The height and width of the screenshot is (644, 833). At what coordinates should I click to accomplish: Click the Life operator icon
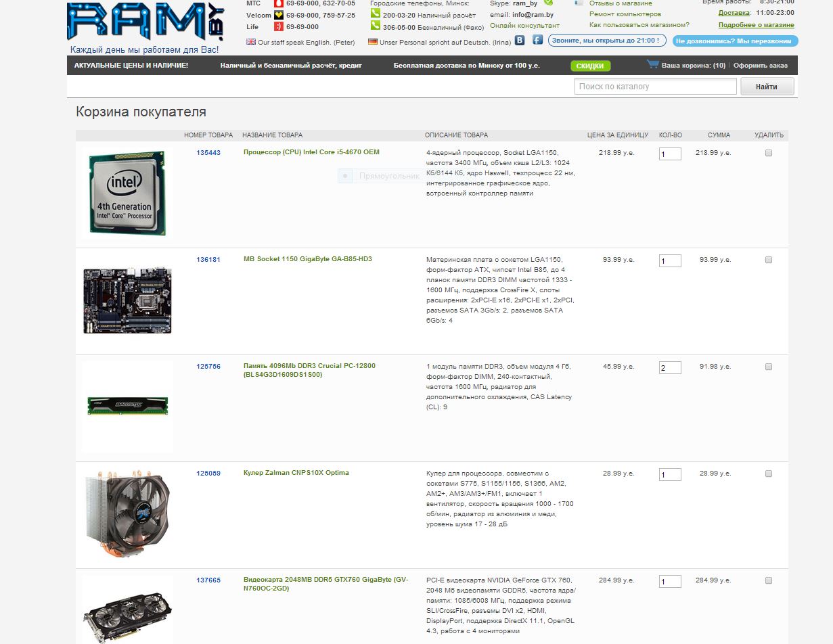[278, 26]
